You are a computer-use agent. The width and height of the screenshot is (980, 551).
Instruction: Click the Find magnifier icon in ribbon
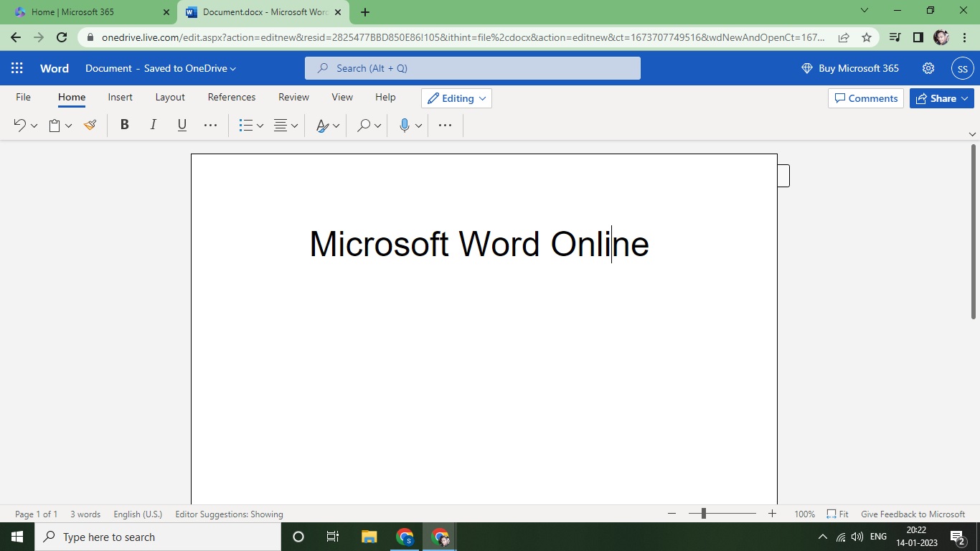(x=364, y=126)
